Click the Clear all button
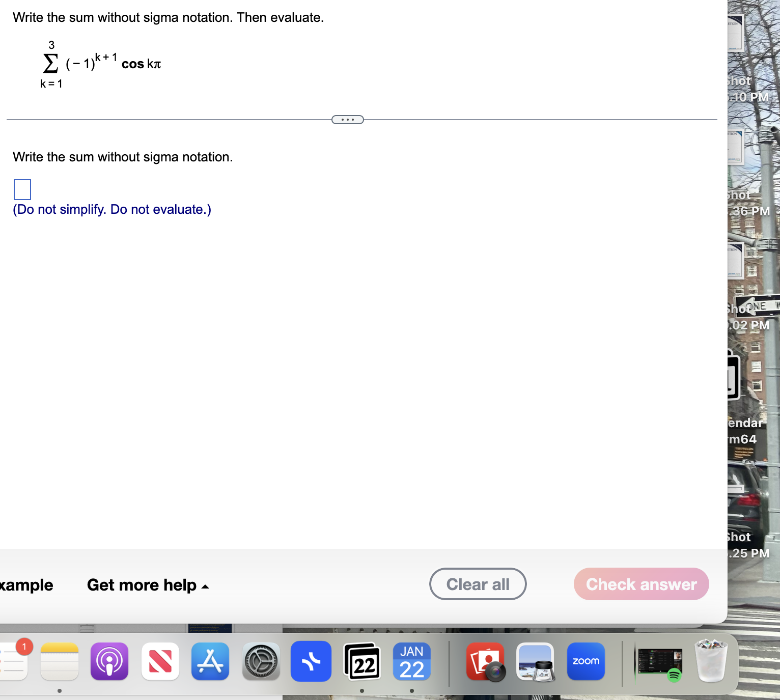Viewport: 780px width, 700px height. (x=478, y=584)
